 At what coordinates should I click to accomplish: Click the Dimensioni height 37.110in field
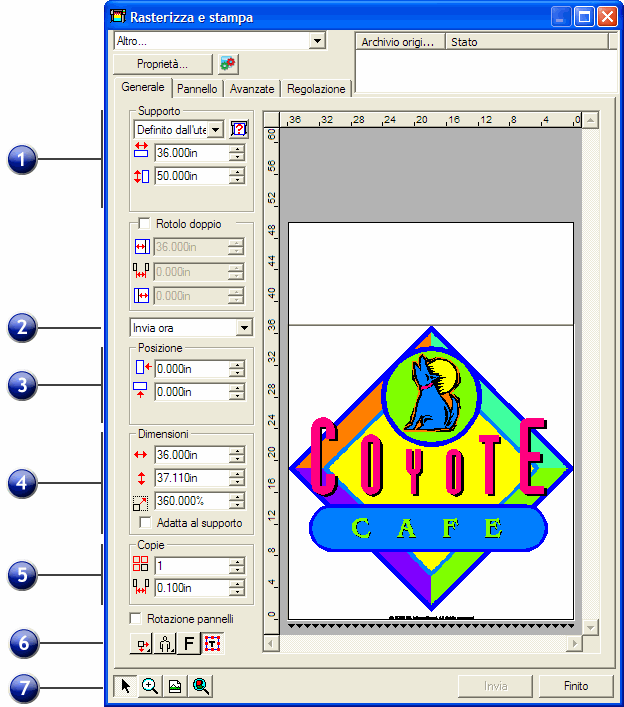coord(191,477)
